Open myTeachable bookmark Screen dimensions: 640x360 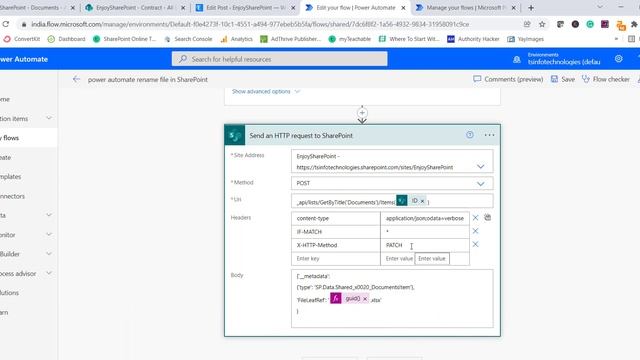[x=350, y=39]
